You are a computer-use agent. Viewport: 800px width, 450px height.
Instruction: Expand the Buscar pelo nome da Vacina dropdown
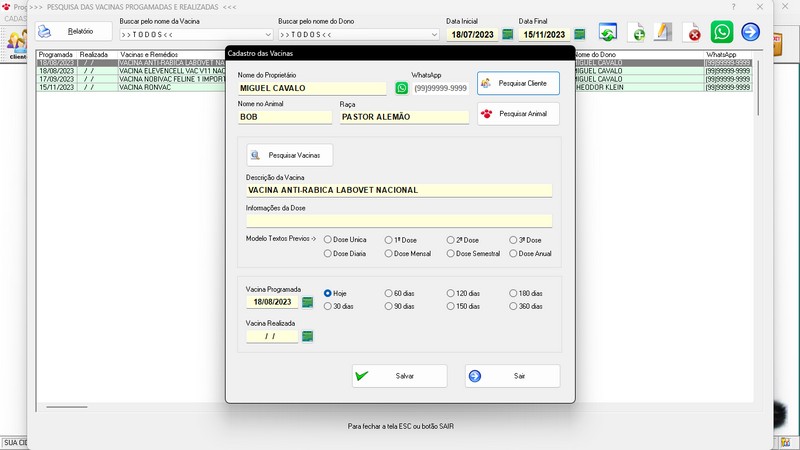(273, 34)
